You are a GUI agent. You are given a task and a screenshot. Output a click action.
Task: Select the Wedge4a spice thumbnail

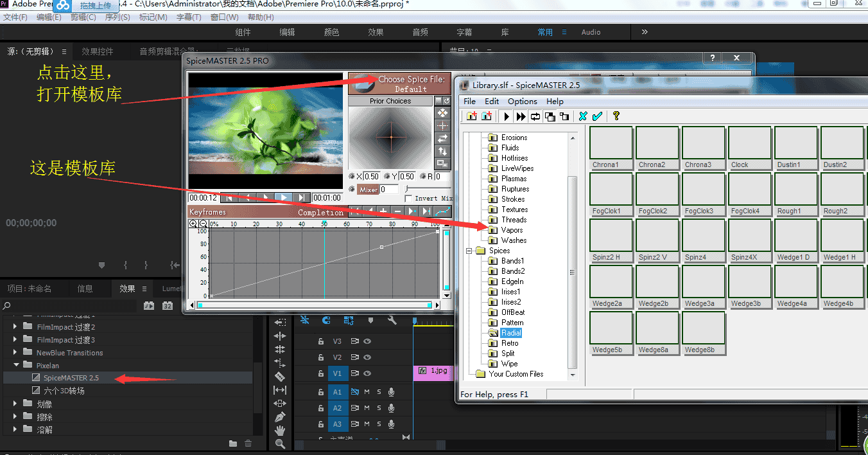point(796,281)
